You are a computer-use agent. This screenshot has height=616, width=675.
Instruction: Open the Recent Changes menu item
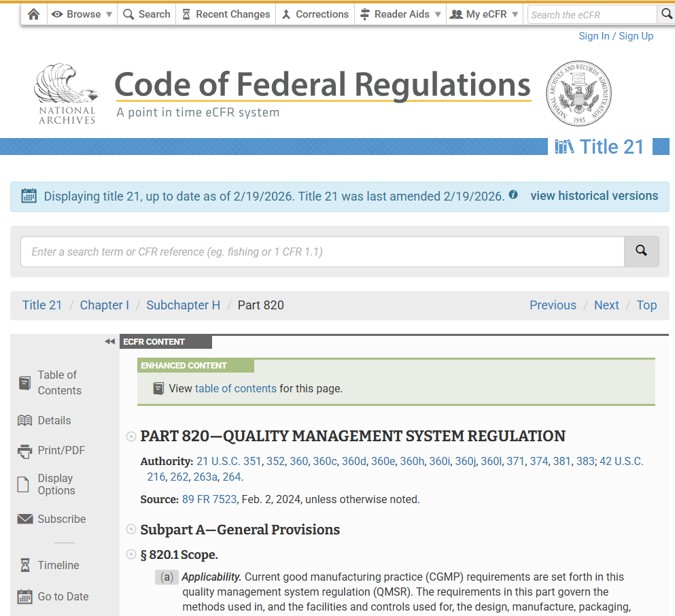tap(226, 14)
